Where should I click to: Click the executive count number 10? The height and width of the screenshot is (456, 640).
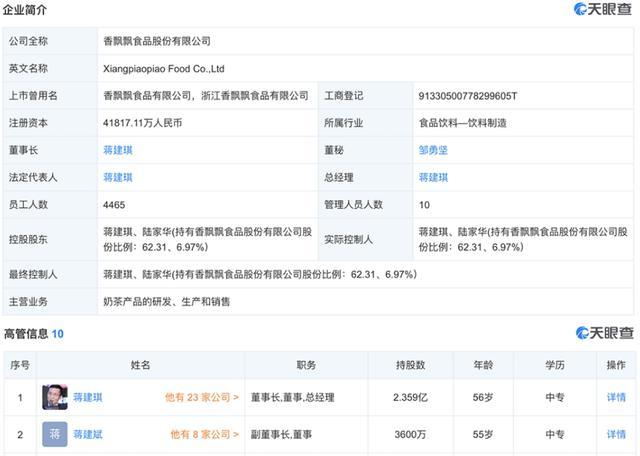point(58,334)
